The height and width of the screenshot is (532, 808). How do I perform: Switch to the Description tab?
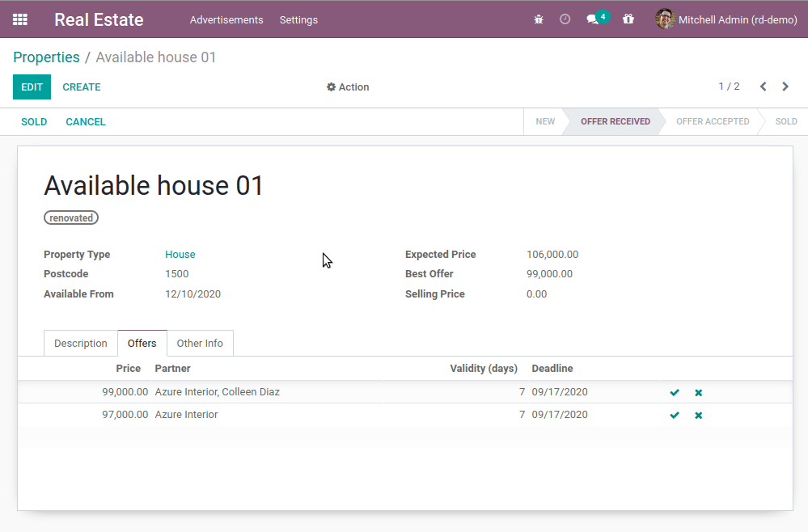(x=80, y=343)
